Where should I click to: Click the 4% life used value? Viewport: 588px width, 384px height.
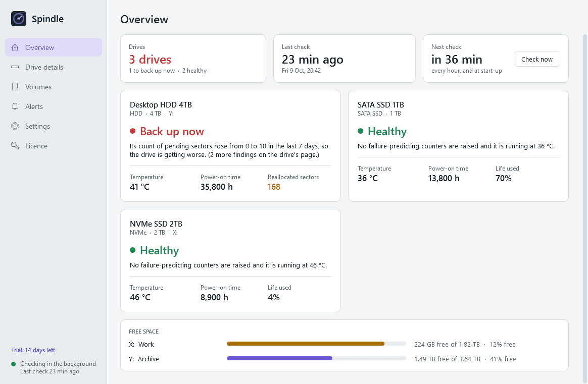[x=273, y=297]
